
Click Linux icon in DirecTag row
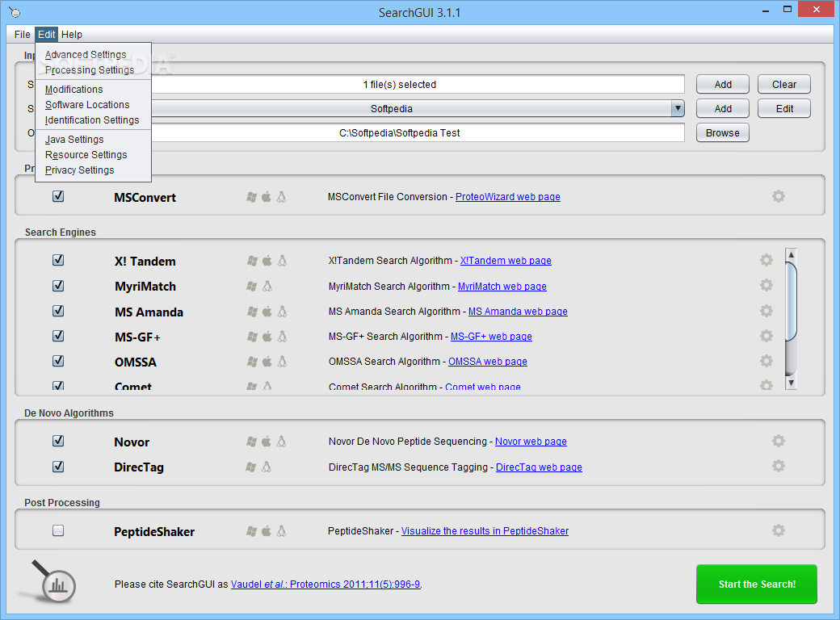coord(267,467)
